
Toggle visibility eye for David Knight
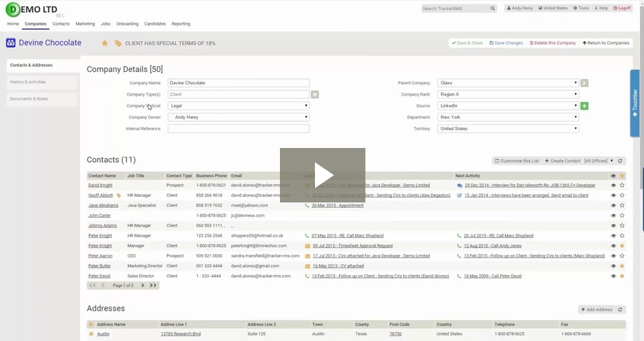[613, 186]
